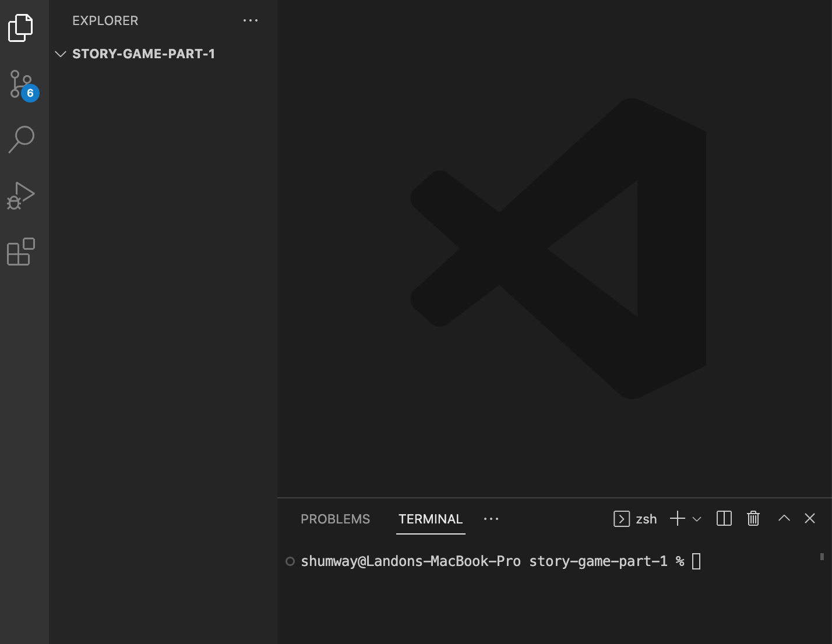
Task: Open the Run and Debug view
Action: pos(21,195)
